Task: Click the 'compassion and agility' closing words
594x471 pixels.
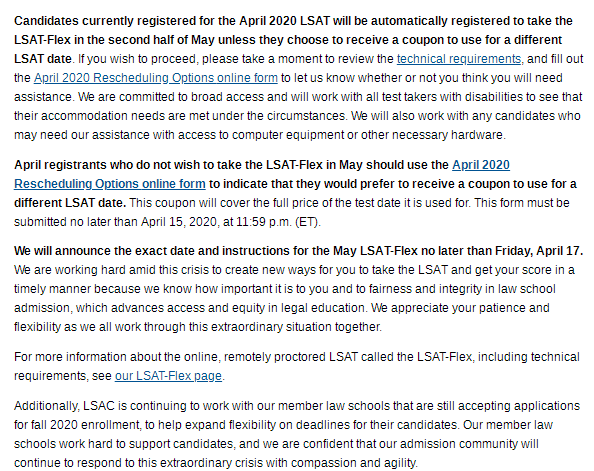Action: coord(354,463)
